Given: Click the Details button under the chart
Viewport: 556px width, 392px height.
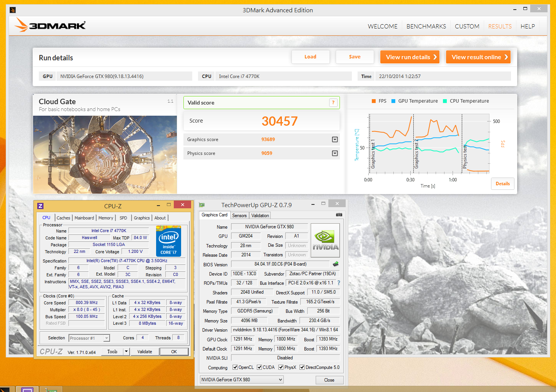Looking at the screenshot, I should pyautogui.click(x=503, y=184).
